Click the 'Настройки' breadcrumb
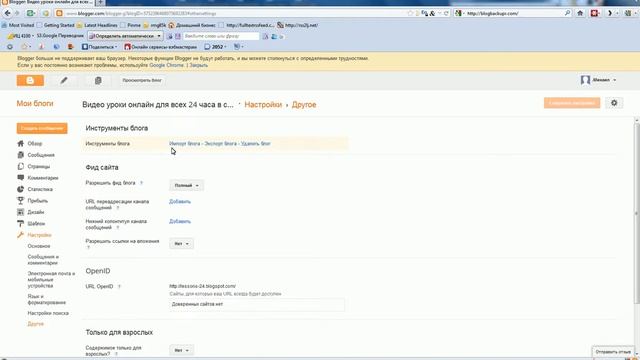 263,105
